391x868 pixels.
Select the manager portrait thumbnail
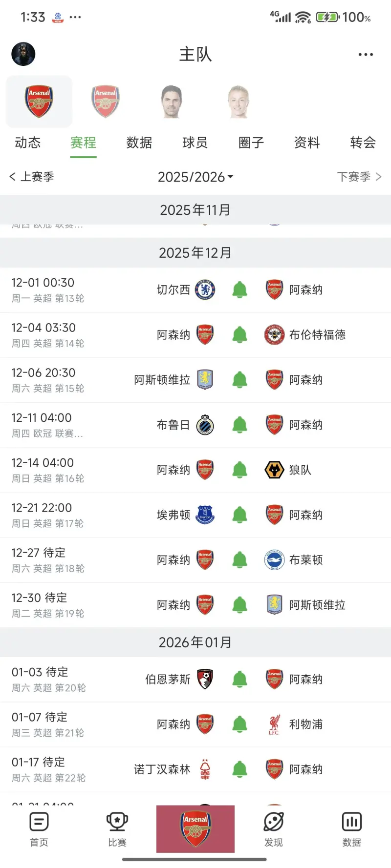tap(172, 102)
